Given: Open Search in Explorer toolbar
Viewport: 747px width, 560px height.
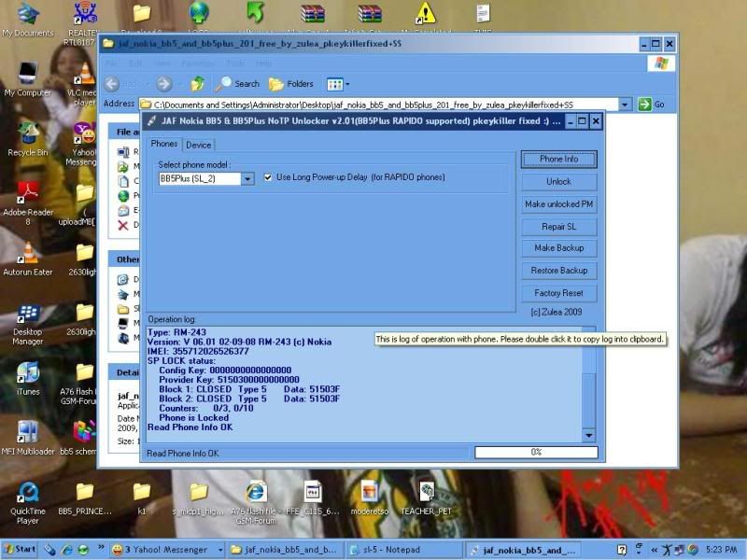Looking at the screenshot, I should tap(237, 84).
